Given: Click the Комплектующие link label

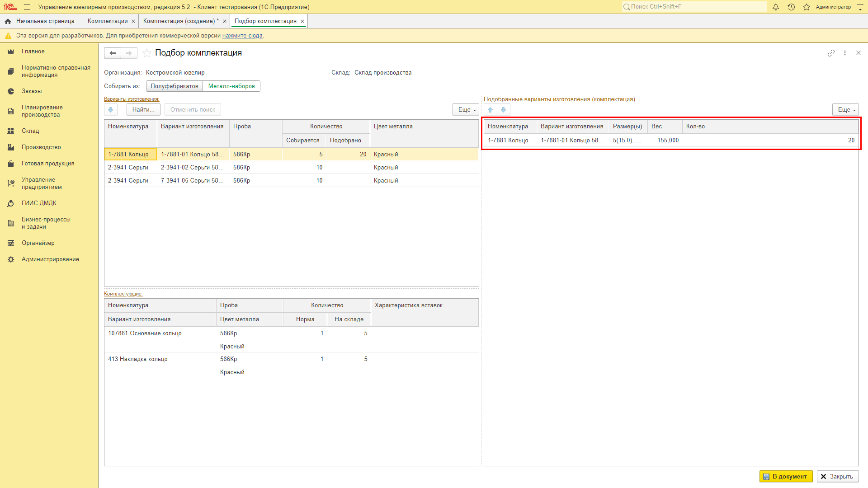Looking at the screenshot, I should click(123, 294).
